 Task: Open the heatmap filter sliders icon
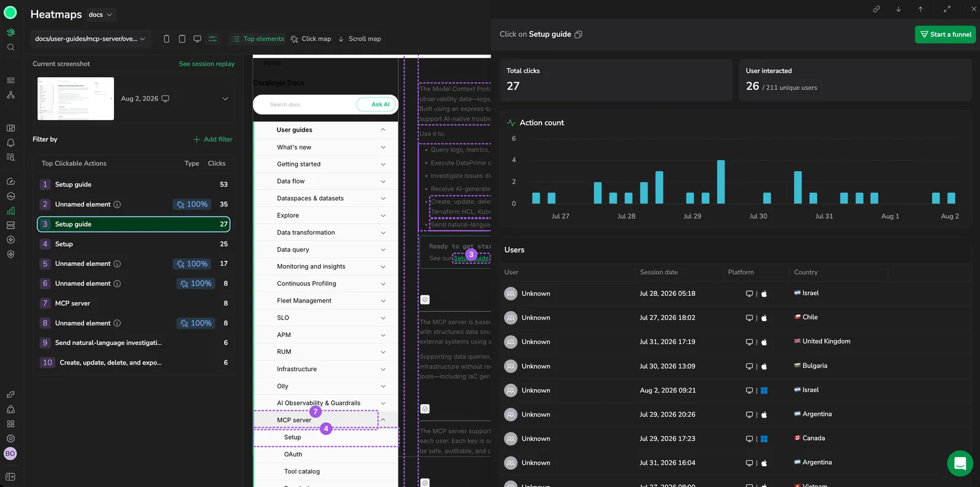pos(213,39)
